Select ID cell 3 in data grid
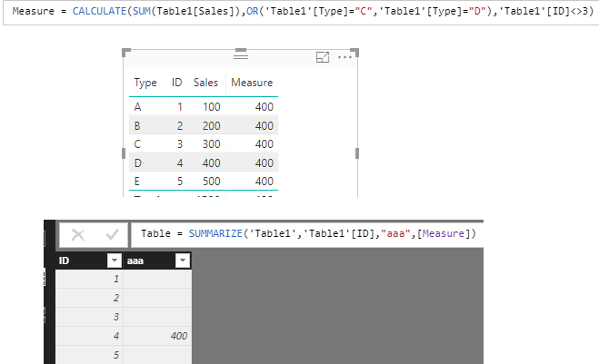The height and width of the screenshot is (364, 609). (89, 317)
